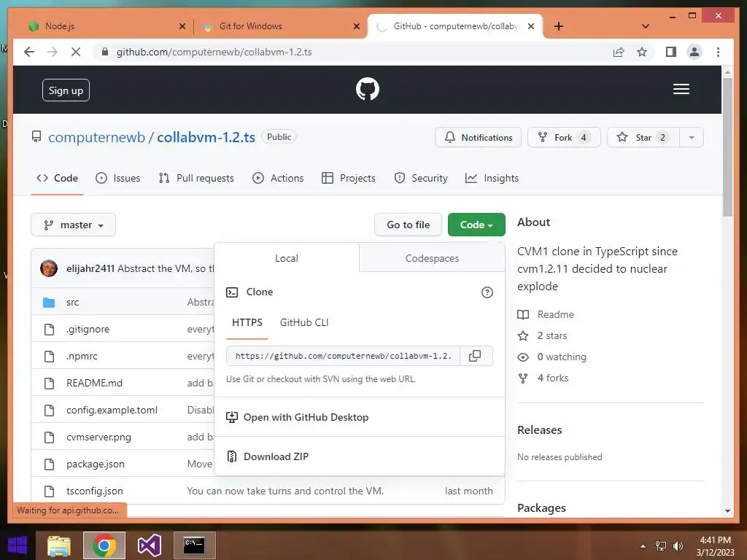Open the Security repository tab
Image resolution: width=747 pixels, height=560 pixels.
(x=421, y=178)
